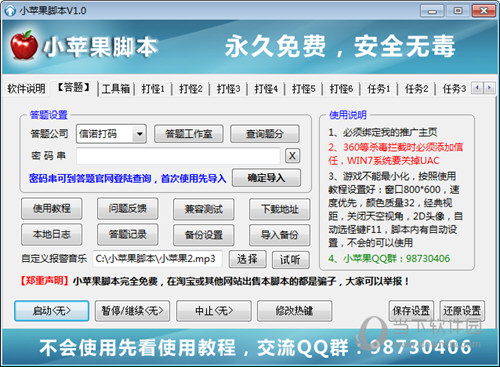Switch to the 【答题】 tab
The width and height of the screenshot is (500, 367).
[74, 88]
